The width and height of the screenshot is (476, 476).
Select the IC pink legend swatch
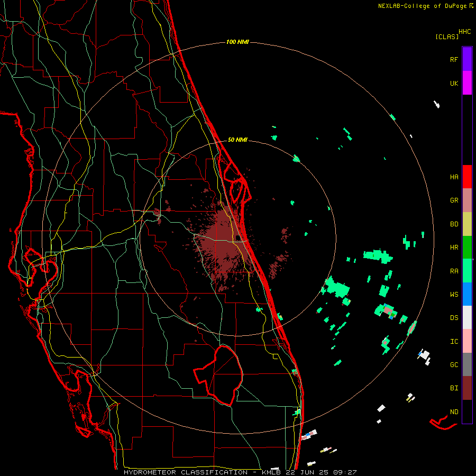tap(467, 341)
